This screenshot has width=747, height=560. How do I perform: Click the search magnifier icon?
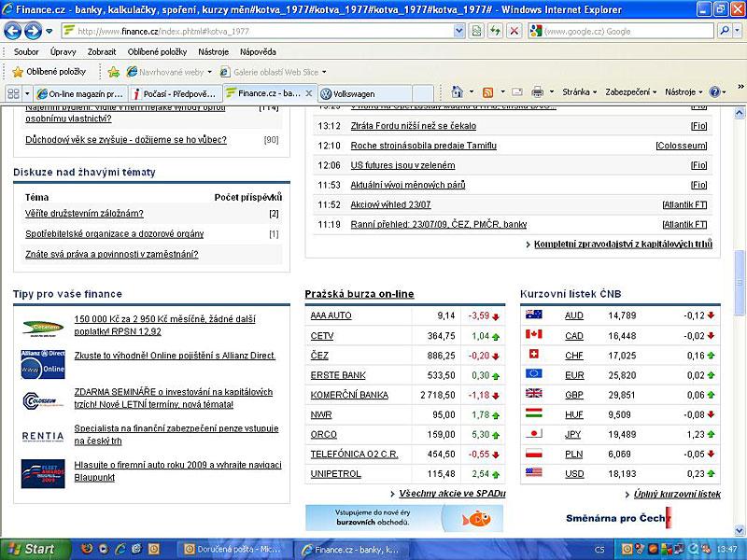coord(725,32)
